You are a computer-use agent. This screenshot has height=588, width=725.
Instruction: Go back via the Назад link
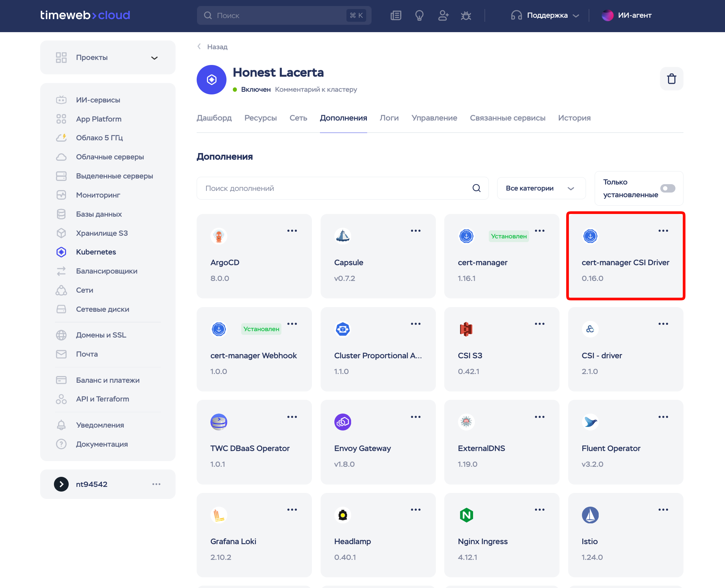click(212, 47)
